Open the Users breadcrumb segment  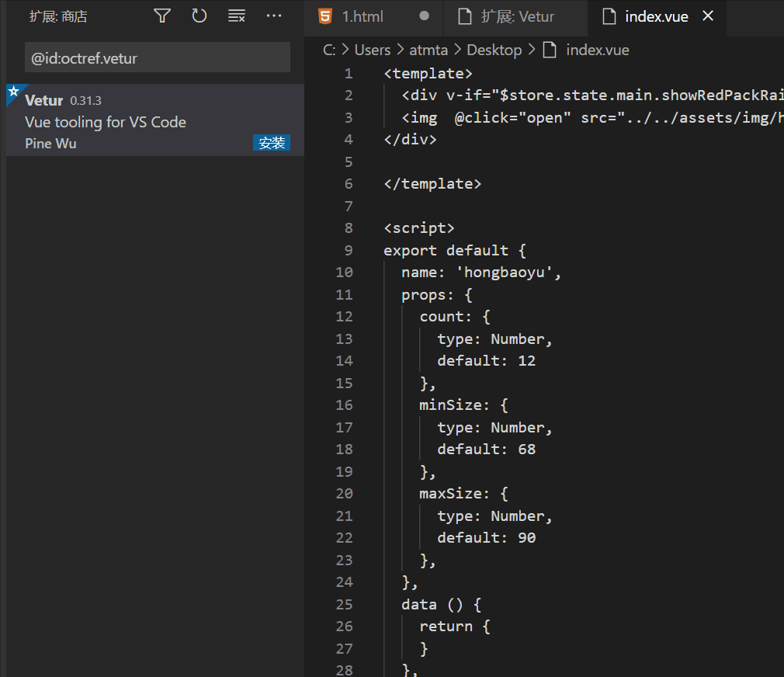click(x=373, y=50)
